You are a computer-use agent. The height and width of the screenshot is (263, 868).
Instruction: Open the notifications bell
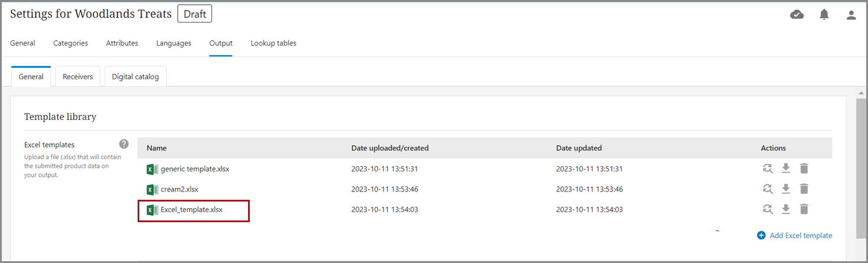824,15
